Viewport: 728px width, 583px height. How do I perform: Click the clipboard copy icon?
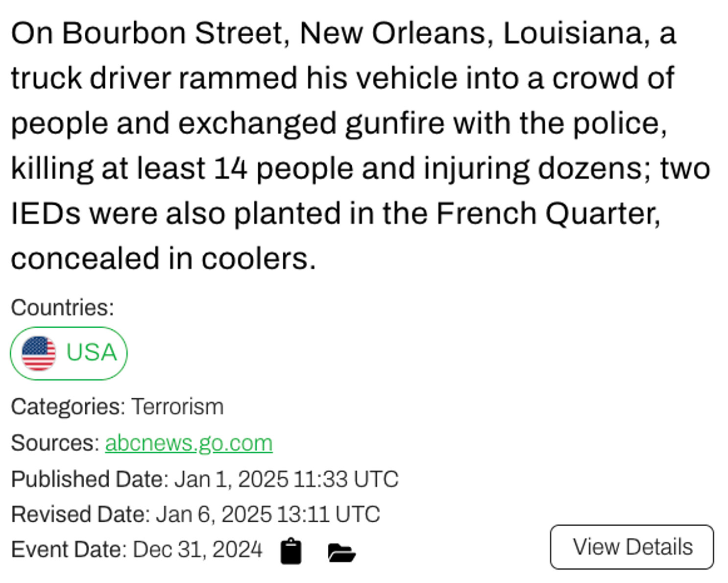291,551
